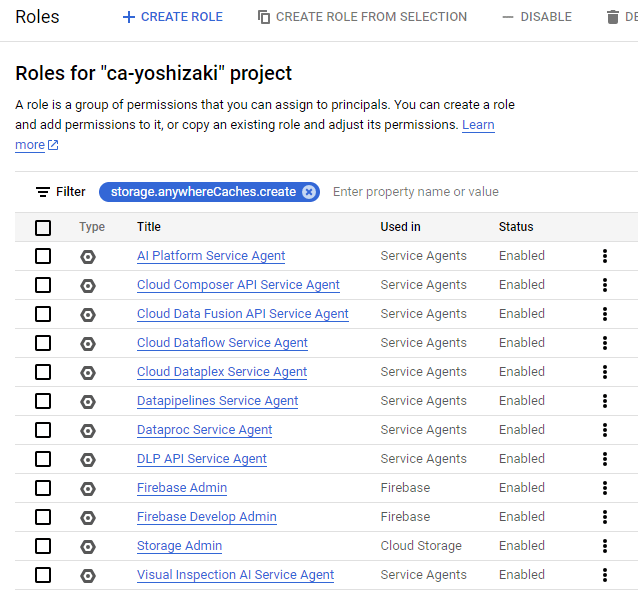
Task: Open more actions menu for Firebase Develop Admin
Action: (x=605, y=517)
